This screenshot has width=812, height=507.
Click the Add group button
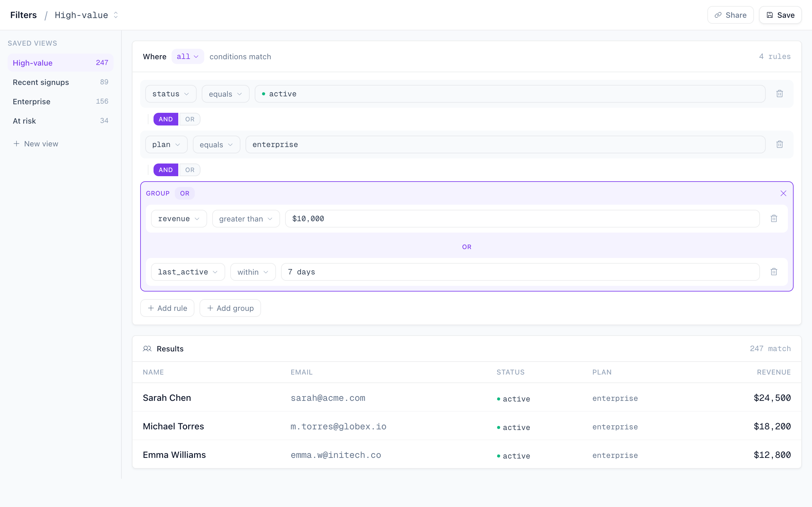point(230,308)
